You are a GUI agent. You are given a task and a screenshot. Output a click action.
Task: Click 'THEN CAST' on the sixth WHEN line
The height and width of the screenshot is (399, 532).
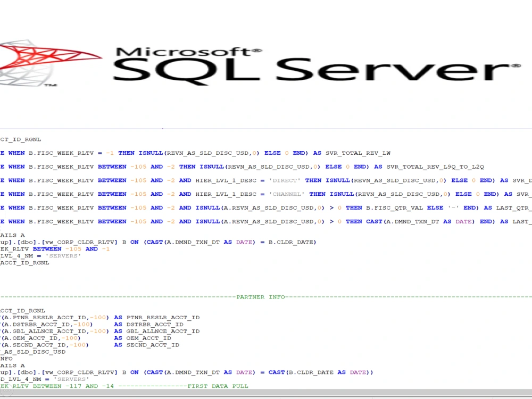click(x=364, y=221)
